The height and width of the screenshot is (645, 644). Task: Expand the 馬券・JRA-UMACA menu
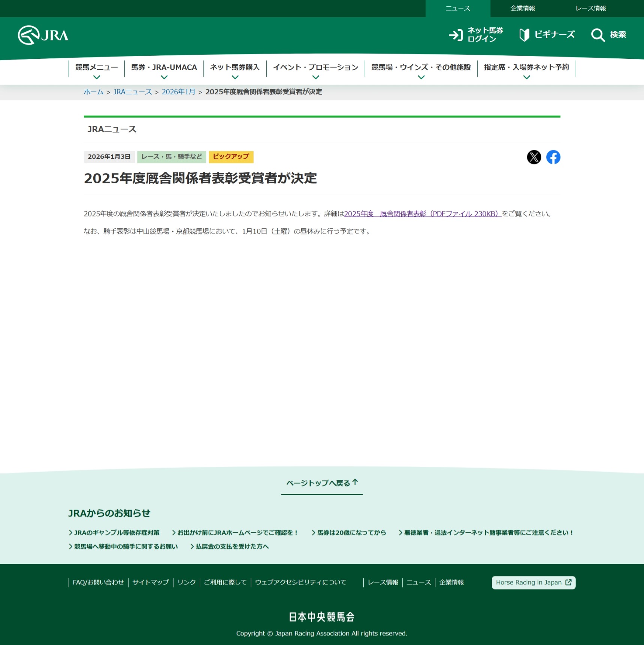click(x=164, y=71)
